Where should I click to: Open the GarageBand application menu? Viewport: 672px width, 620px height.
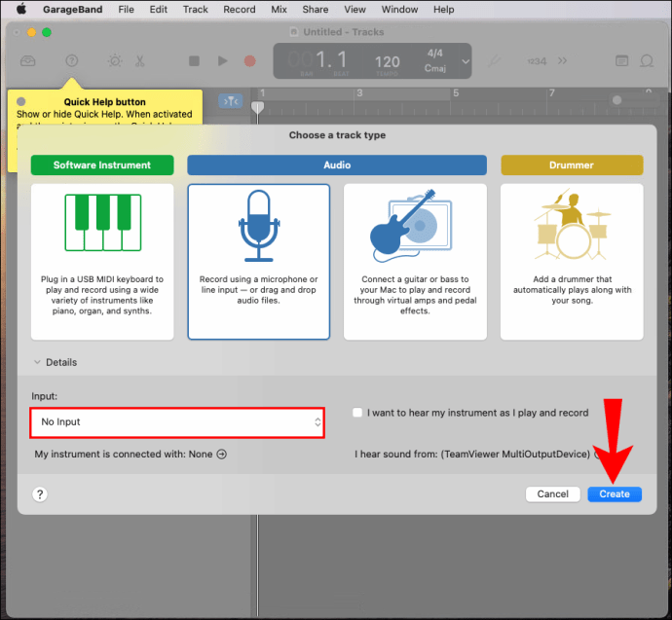click(72, 10)
